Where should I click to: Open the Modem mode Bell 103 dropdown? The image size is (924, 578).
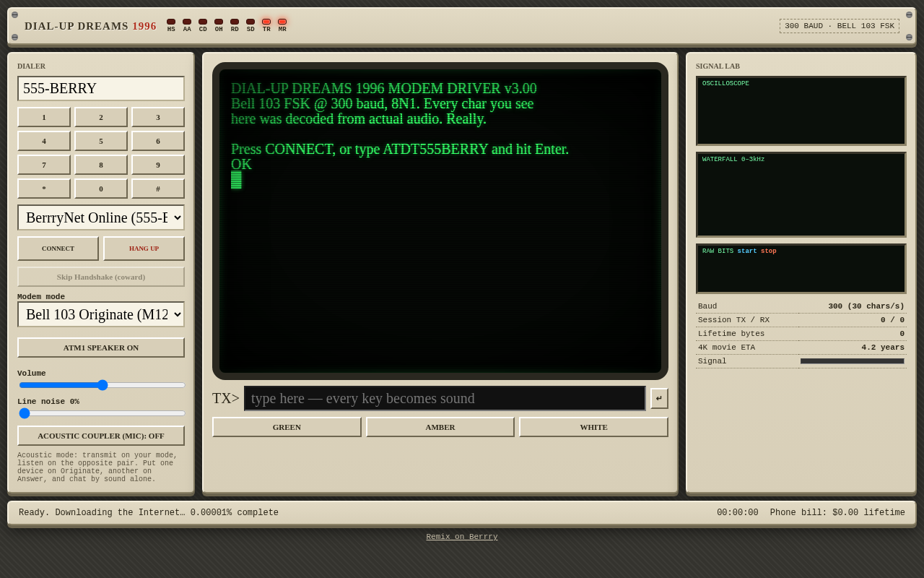pos(101,314)
